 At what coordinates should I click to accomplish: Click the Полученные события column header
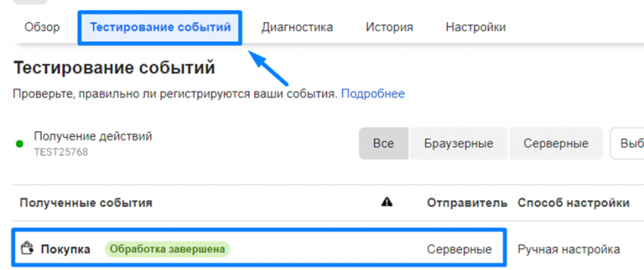point(86,203)
